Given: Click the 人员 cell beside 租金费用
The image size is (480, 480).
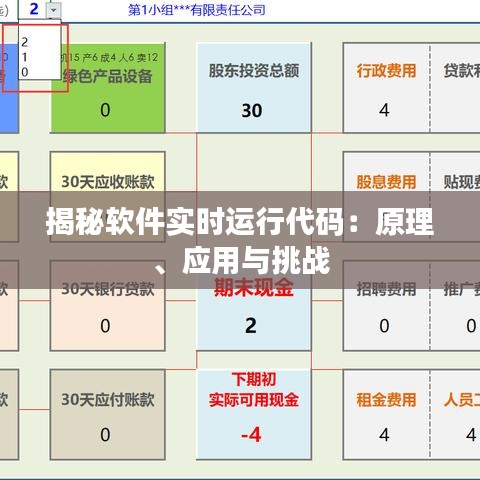Looking at the screenshot, I should (455, 415).
